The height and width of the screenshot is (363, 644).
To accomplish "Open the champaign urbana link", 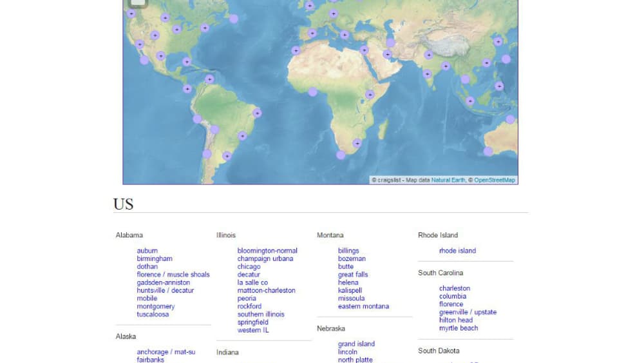I will (x=265, y=259).
